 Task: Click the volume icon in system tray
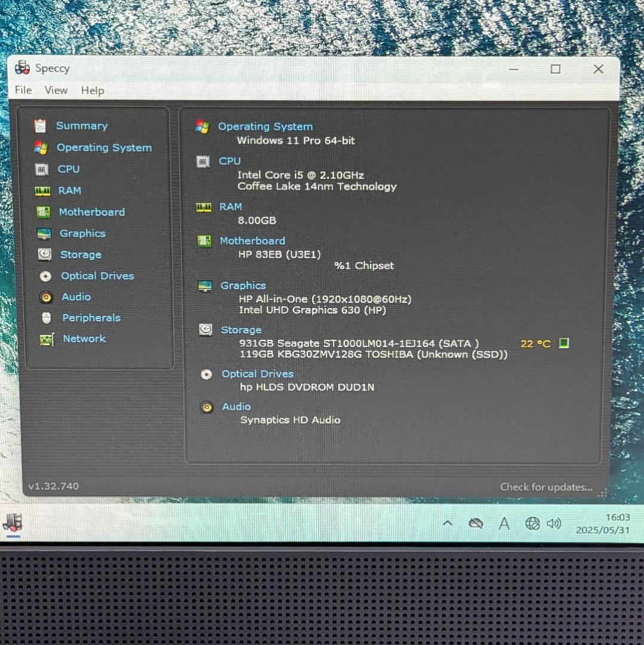tap(554, 524)
